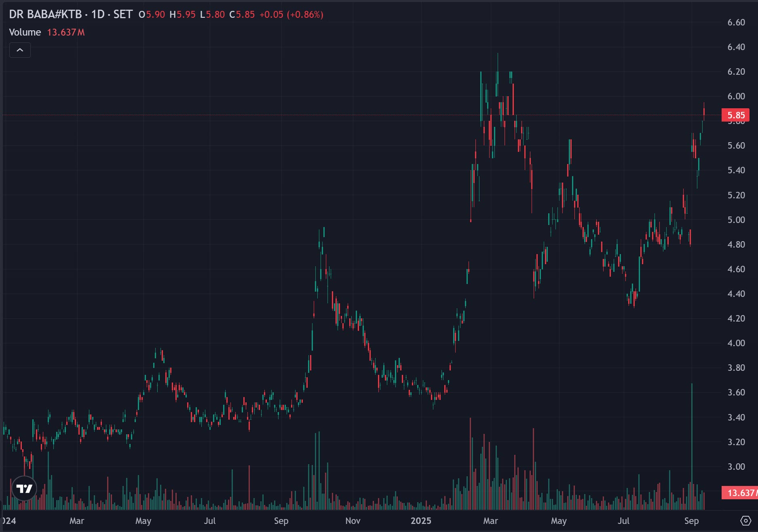The width and height of the screenshot is (758, 532).
Task: Click the 5.40 price axis label
Action: [x=736, y=170]
